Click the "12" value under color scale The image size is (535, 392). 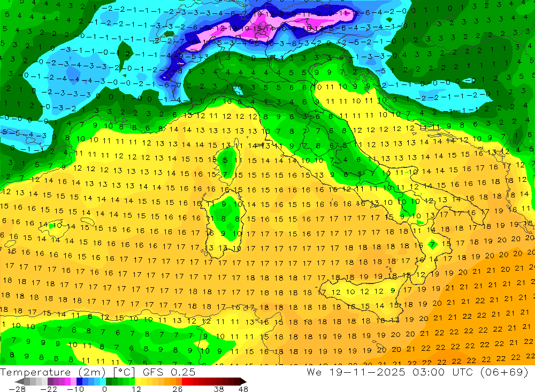136,389
